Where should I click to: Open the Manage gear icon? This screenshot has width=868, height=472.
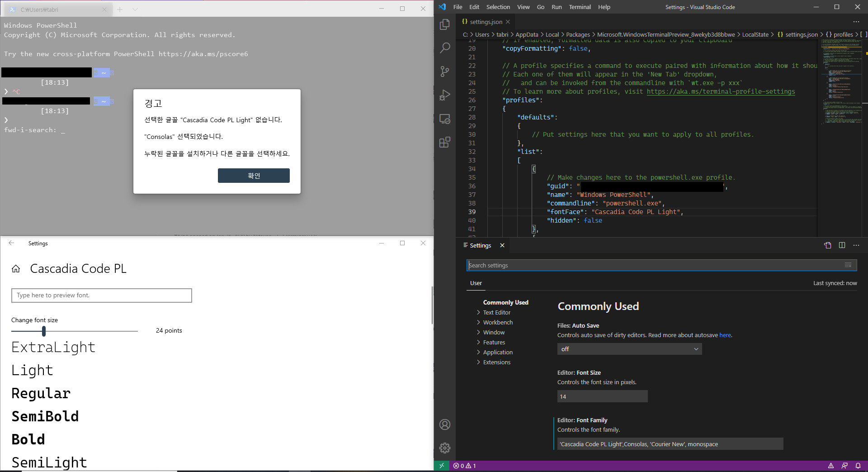445,448
